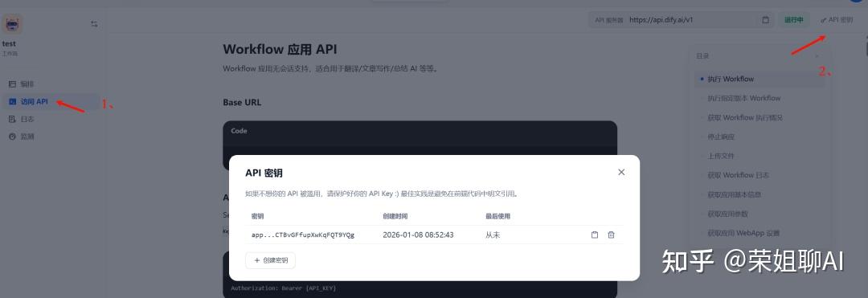Close the API 密钥 dialog

pos(621,172)
